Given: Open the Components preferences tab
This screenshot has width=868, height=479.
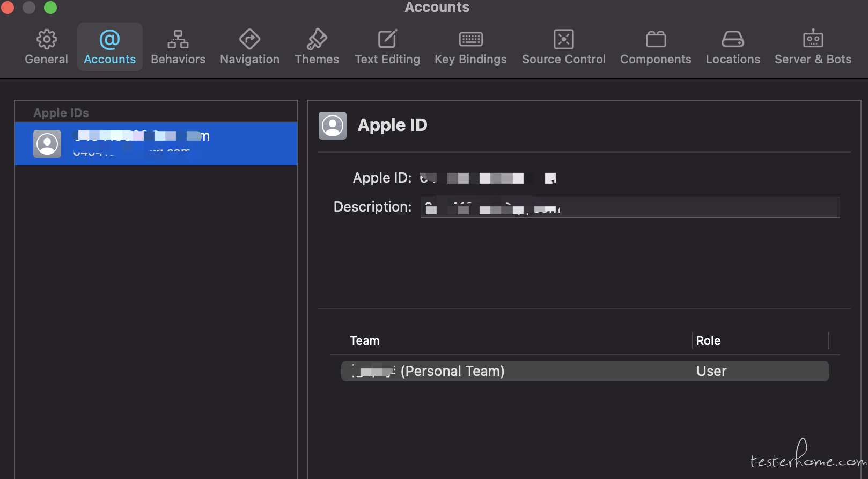Looking at the screenshot, I should pyautogui.click(x=656, y=47).
